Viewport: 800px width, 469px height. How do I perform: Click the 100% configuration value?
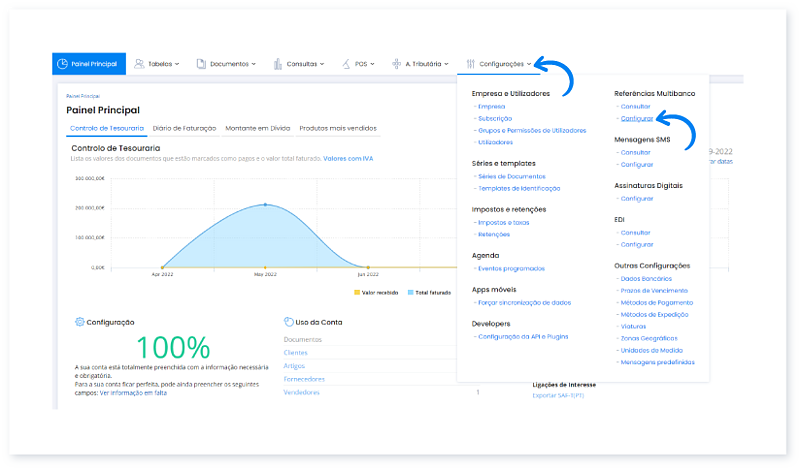[173, 348]
